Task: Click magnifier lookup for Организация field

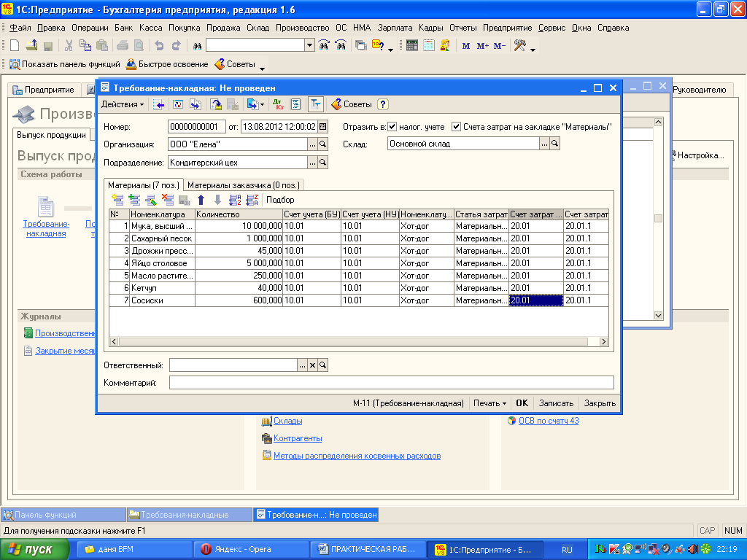Action: pos(323,144)
